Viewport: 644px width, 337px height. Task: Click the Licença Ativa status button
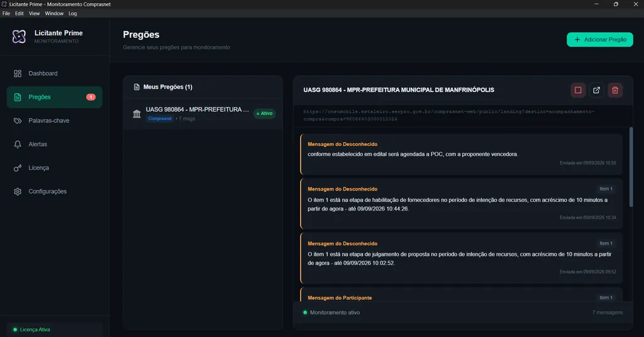pyautogui.click(x=55, y=329)
